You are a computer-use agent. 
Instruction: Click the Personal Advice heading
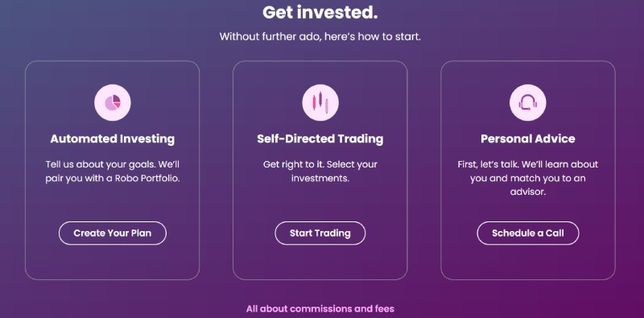[x=528, y=138]
